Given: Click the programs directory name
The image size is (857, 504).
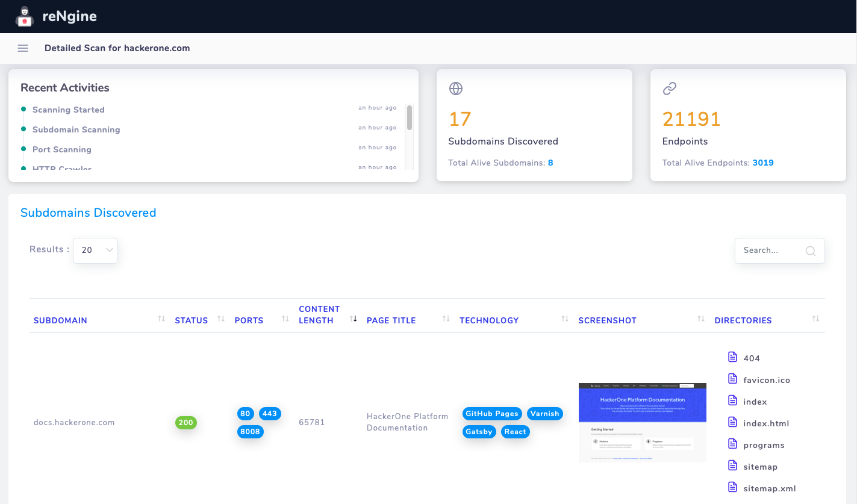Looking at the screenshot, I should [x=764, y=445].
